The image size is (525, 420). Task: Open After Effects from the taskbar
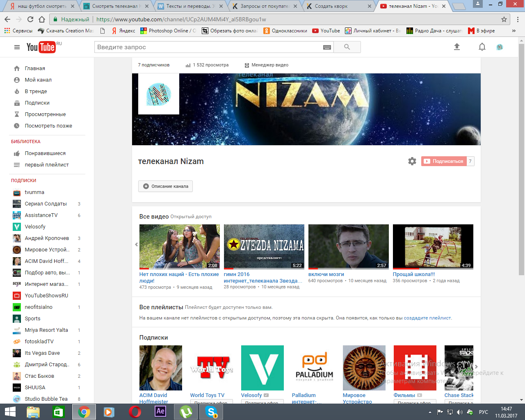point(160,412)
